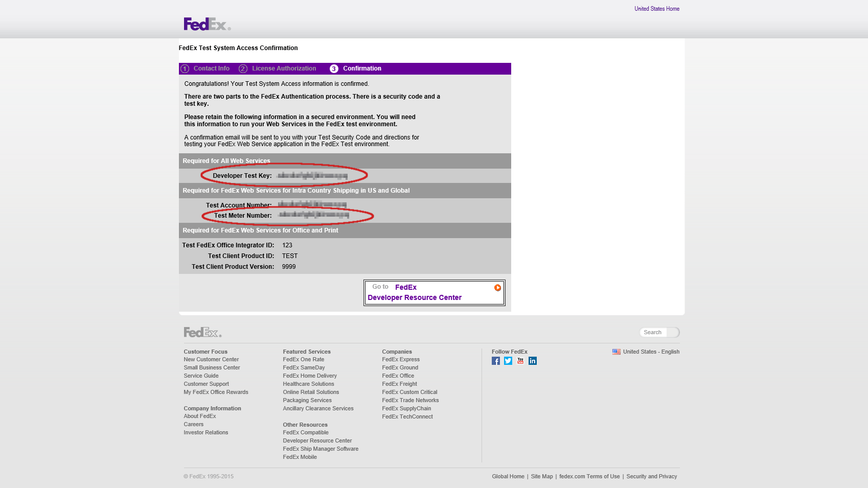This screenshot has width=868, height=488.
Task: Click the Test Meter Number label
Action: tap(243, 216)
